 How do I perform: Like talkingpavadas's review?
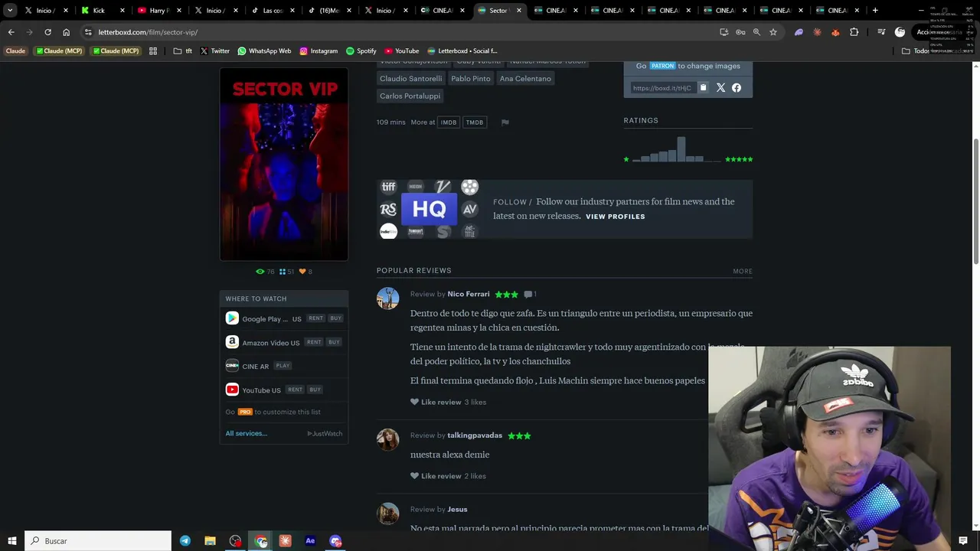(x=436, y=476)
